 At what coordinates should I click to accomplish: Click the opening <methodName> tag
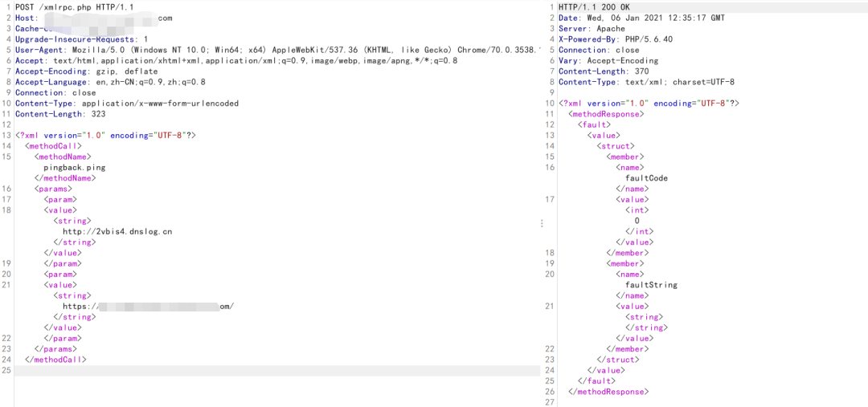point(63,157)
